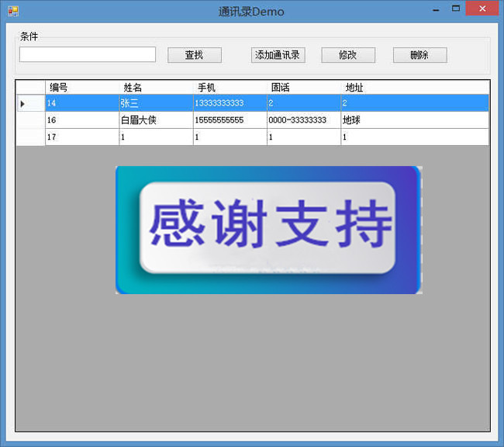Click the 感谢支持 banner image

(x=269, y=230)
